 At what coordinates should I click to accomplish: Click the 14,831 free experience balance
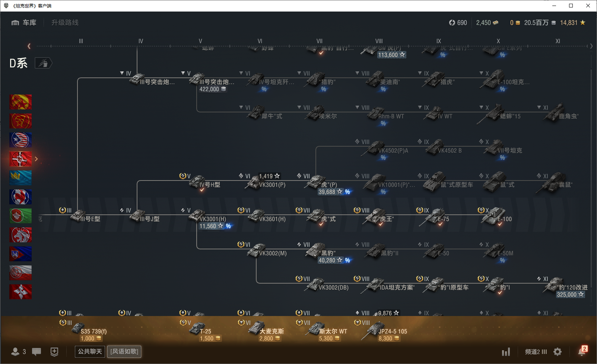(x=573, y=23)
